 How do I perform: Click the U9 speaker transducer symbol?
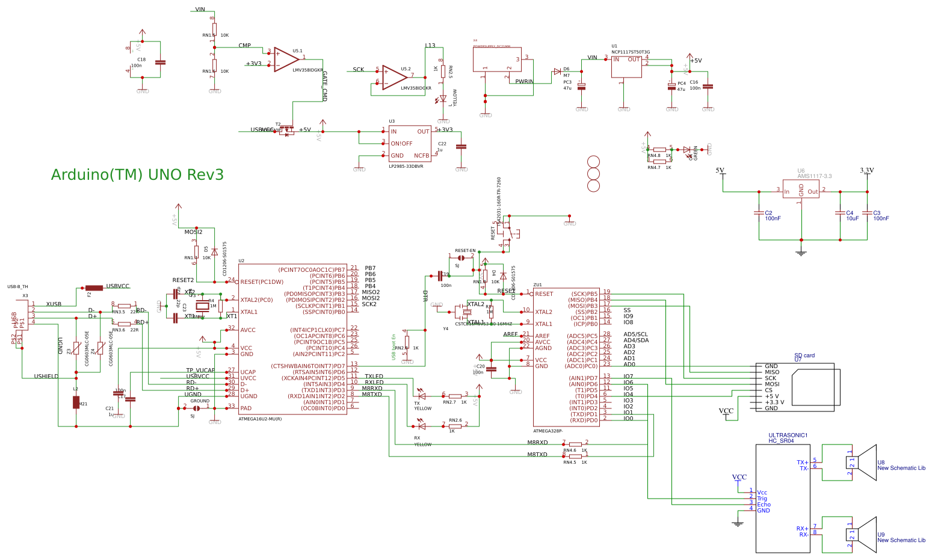[x=862, y=534]
